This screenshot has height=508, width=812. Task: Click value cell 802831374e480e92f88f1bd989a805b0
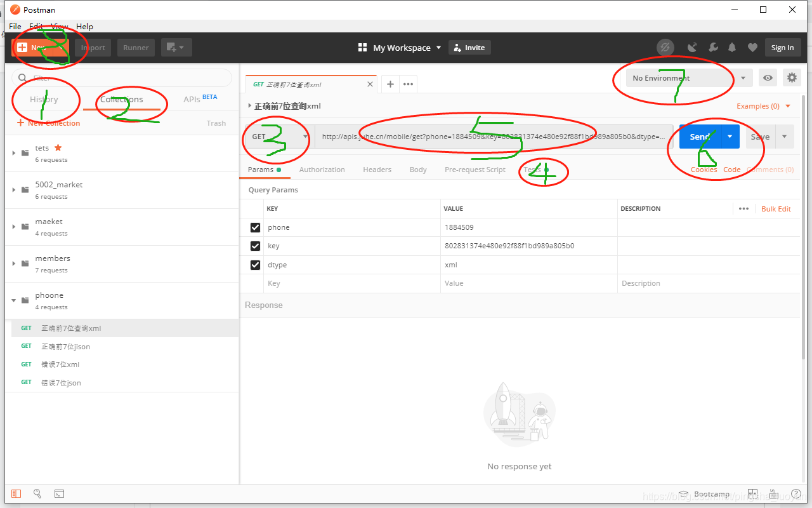click(529, 246)
